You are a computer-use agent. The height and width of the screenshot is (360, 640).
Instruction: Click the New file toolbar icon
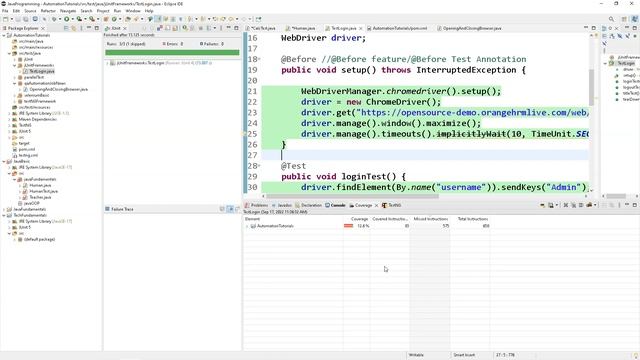(x=5, y=19)
